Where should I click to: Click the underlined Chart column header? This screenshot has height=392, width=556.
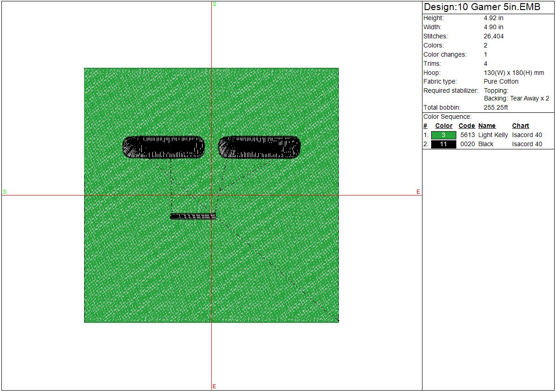pyautogui.click(x=520, y=126)
